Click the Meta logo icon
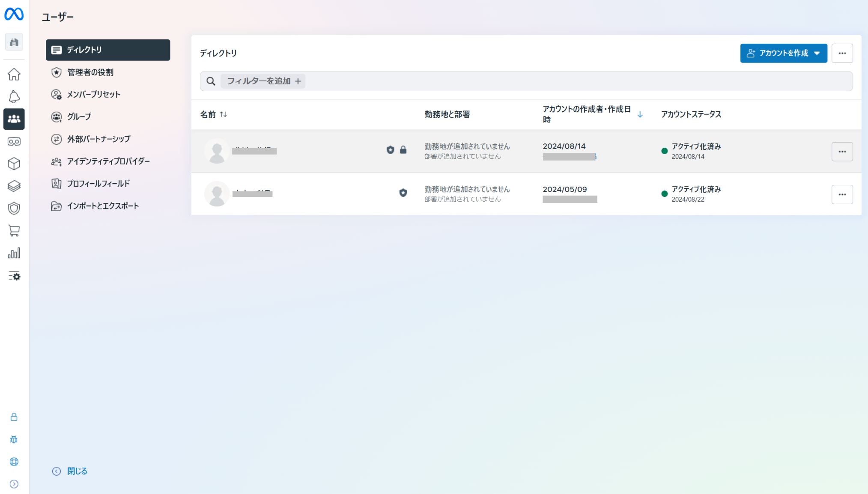The image size is (868, 494). point(14,14)
